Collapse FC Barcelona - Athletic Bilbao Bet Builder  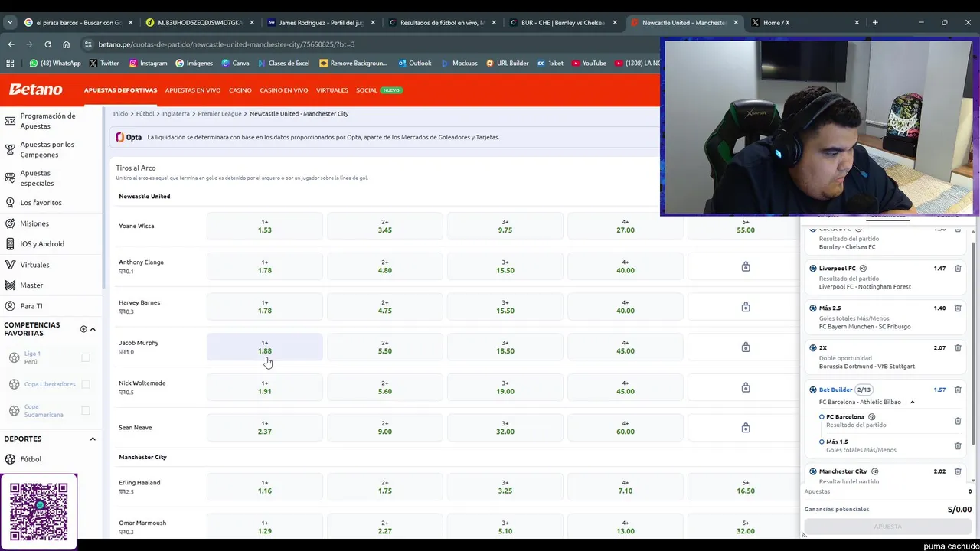(x=912, y=402)
